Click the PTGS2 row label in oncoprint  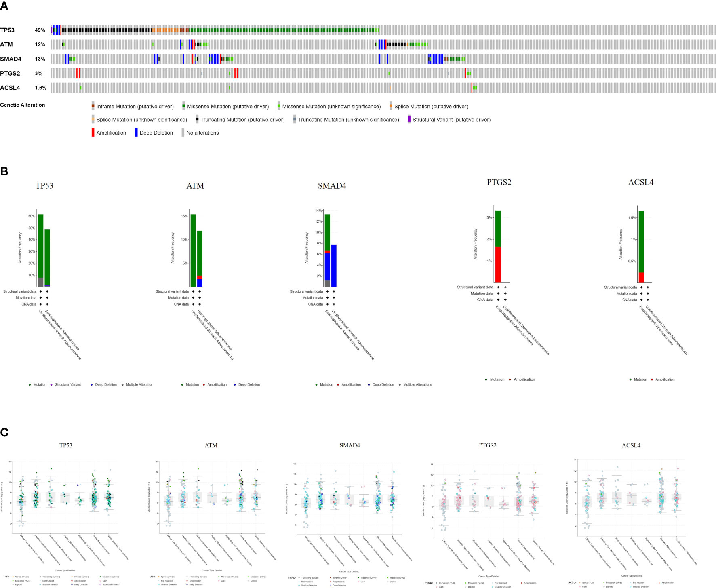[10, 73]
